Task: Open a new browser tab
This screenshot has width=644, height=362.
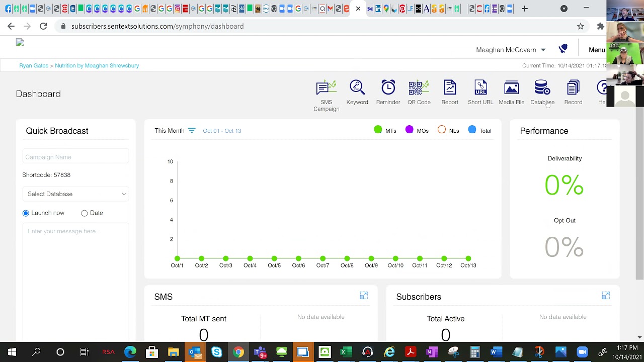Action: [525, 9]
